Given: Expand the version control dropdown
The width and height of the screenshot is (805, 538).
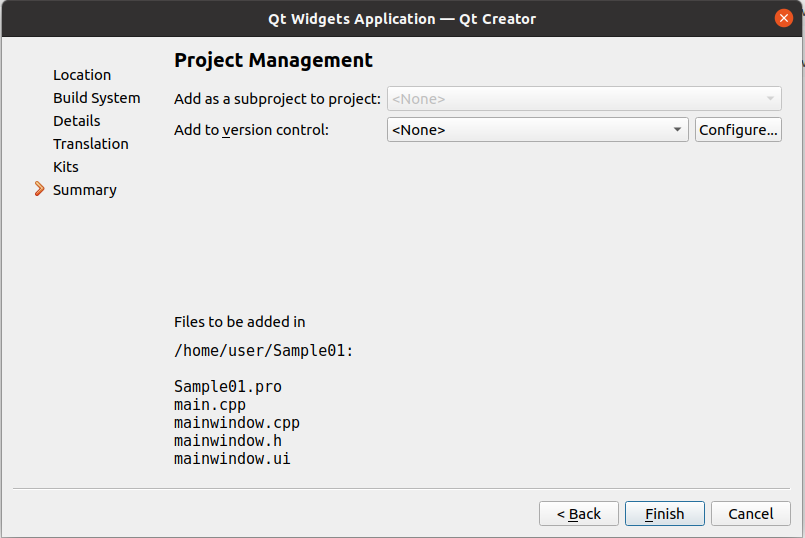Looking at the screenshot, I should click(537, 130).
